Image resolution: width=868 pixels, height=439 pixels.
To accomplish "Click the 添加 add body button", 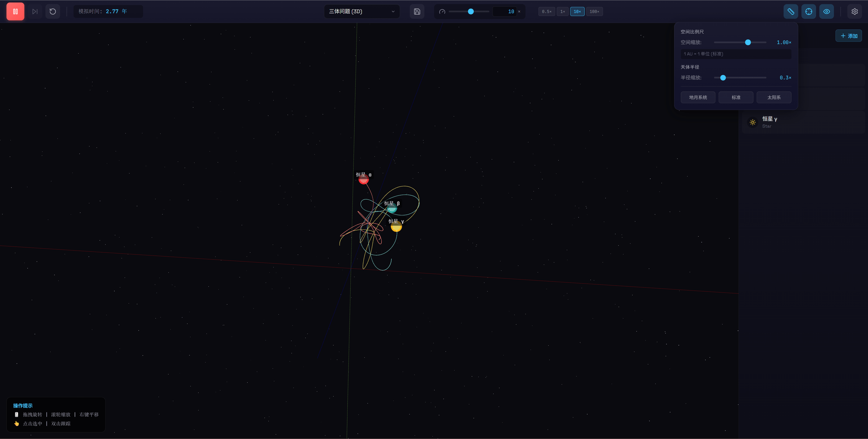I will tap(849, 36).
